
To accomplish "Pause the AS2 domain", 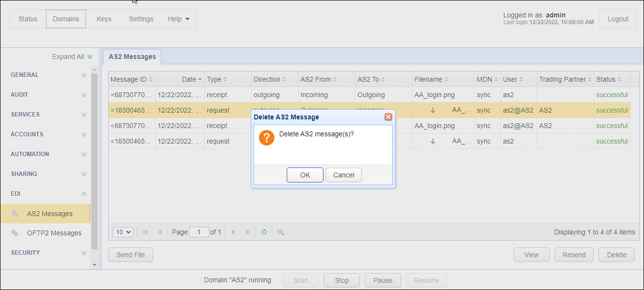I will click(x=383, y=280).
